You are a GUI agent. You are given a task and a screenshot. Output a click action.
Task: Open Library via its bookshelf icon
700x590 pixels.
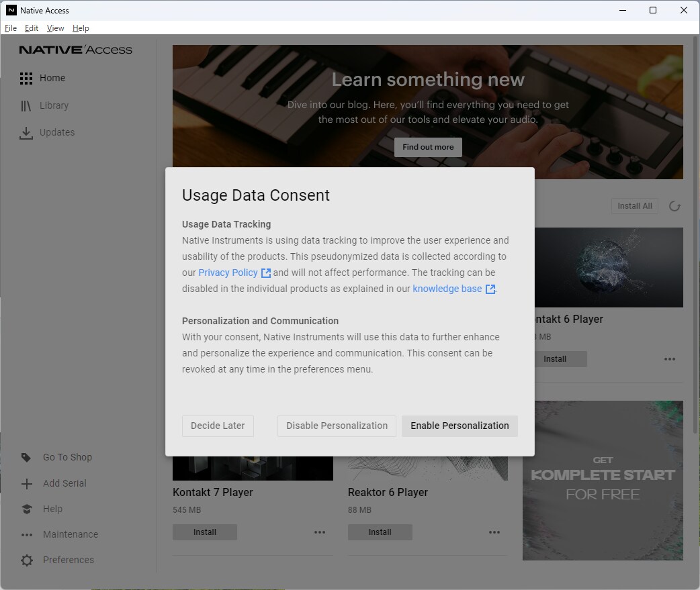pyautogui.click(x=26, y=106)
